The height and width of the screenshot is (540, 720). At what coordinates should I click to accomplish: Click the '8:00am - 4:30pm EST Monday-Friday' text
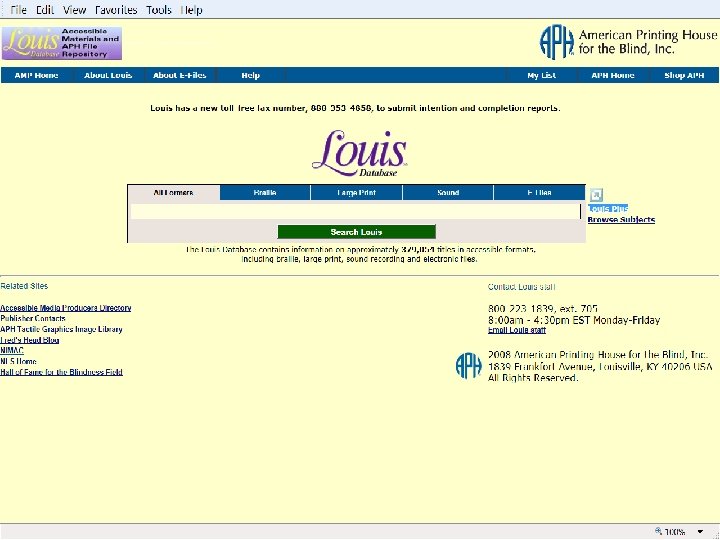pyautogui.click(x=574, y=320)
